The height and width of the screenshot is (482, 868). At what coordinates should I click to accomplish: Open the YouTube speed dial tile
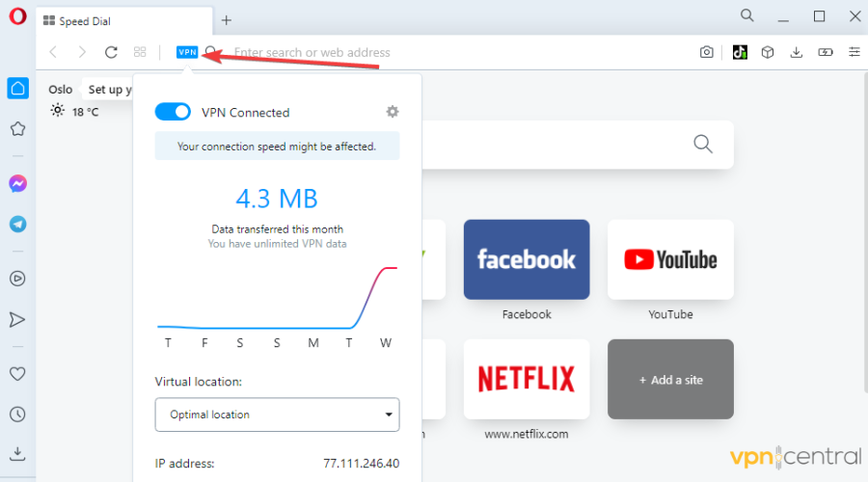(x=670, y=259)
